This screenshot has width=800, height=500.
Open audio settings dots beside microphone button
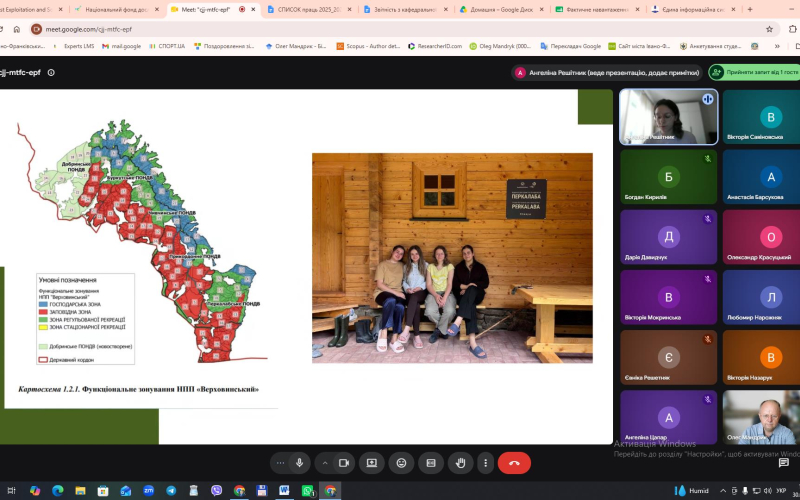[x=280, y=463]
